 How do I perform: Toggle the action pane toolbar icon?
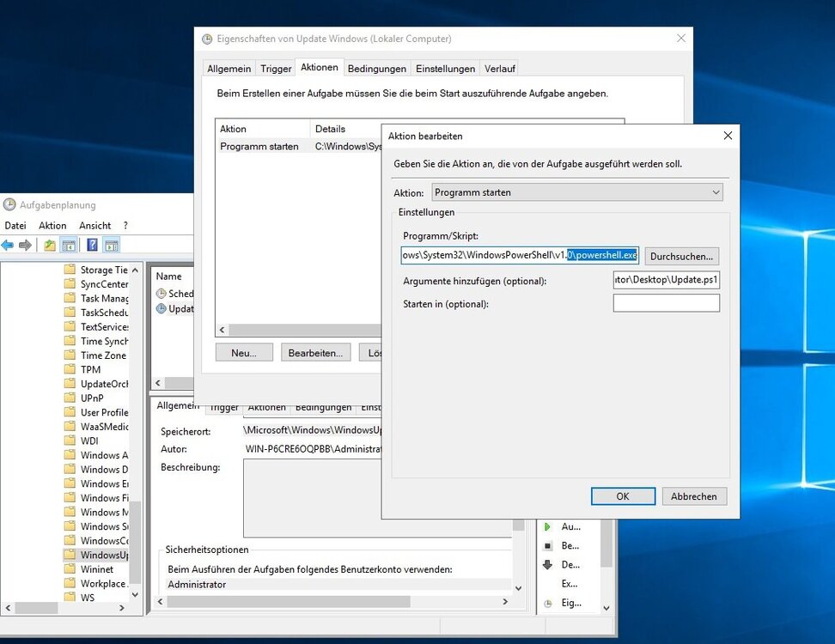(112, 245)
